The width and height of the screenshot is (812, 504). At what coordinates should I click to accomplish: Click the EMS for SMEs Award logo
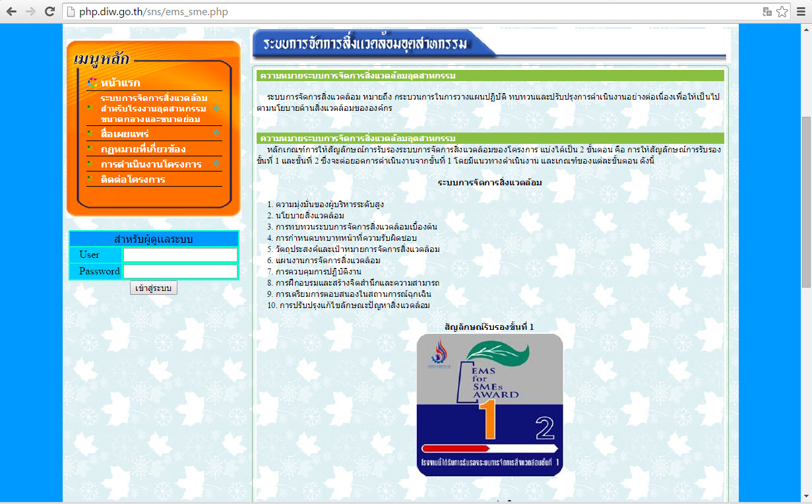click(x=489, y=404)
